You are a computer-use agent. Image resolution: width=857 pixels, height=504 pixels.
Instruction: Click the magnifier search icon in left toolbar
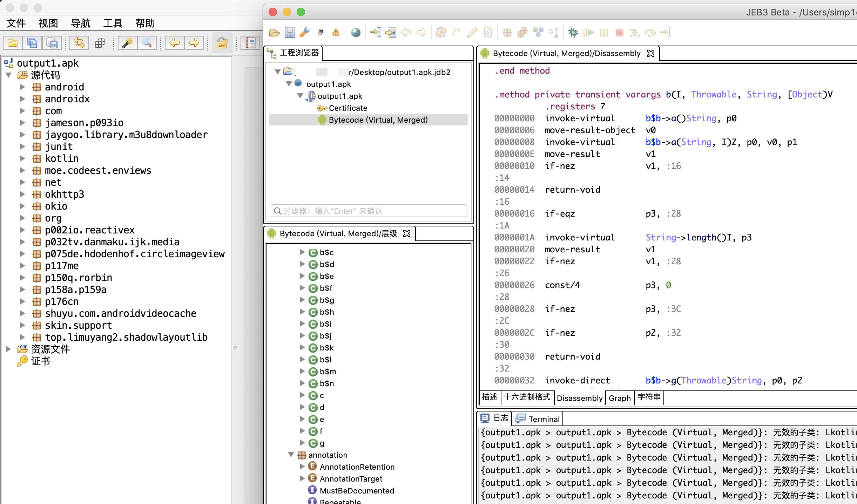point(147,43)
